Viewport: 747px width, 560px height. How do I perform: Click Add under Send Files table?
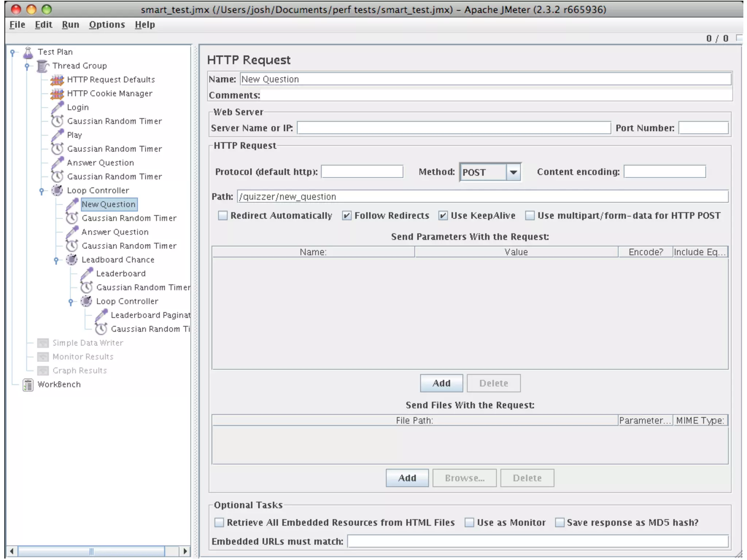[x=407, y=478]
